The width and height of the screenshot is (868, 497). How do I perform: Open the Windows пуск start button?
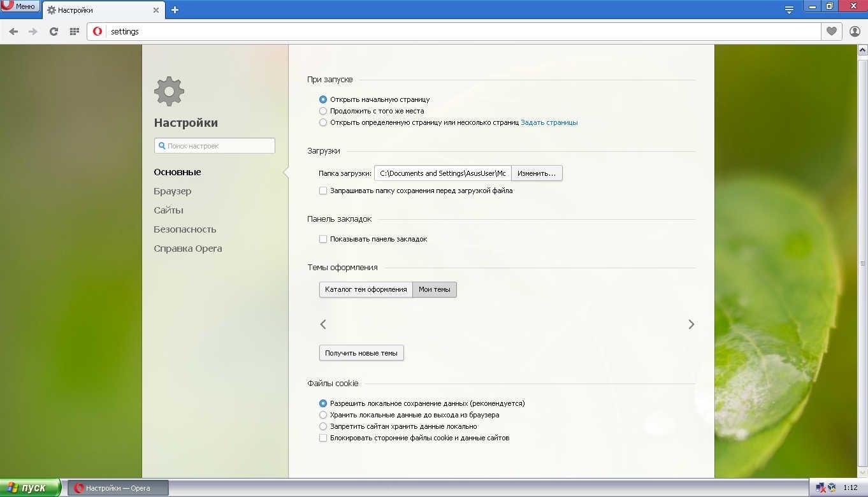[30, 488]
